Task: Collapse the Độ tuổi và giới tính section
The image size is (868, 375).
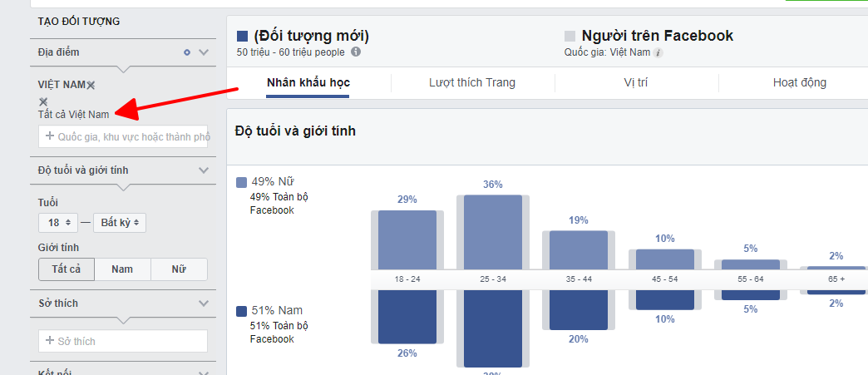Action: (x=204, y=170)
